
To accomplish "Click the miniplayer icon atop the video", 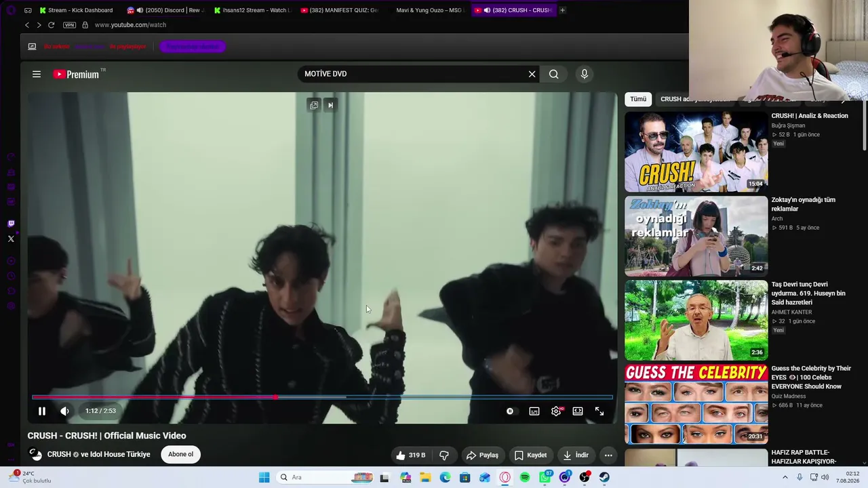I will (313, 105).
